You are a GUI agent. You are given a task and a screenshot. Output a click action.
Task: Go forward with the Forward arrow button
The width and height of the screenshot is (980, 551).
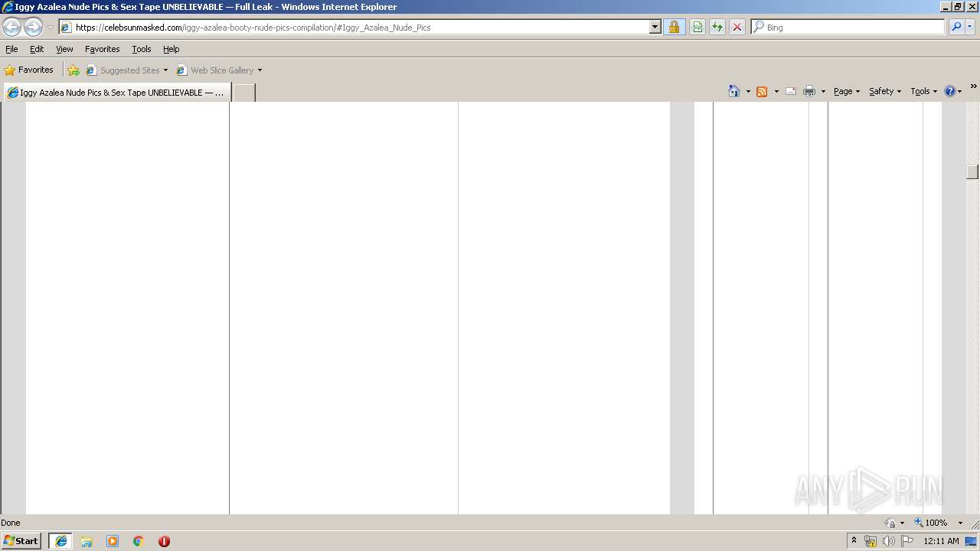click(33, 28)
